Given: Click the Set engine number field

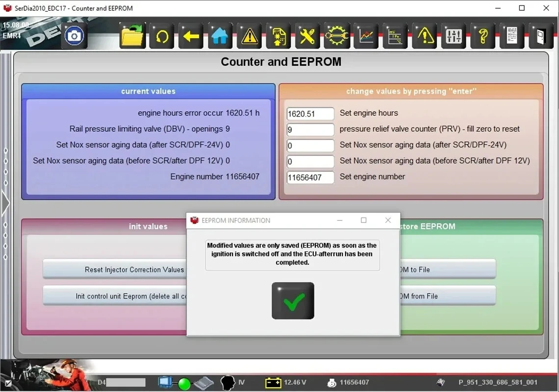Looking at the screenshot, I should coord(310,177).
